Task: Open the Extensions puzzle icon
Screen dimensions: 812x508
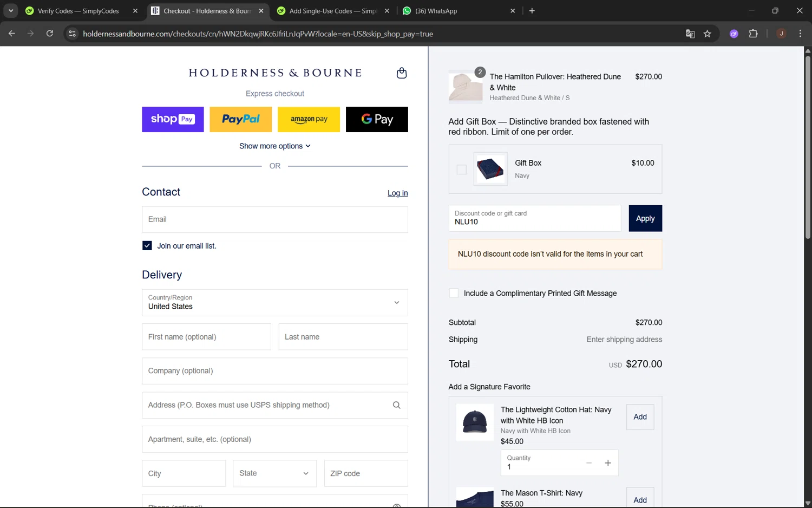Action: click(753, 34)
